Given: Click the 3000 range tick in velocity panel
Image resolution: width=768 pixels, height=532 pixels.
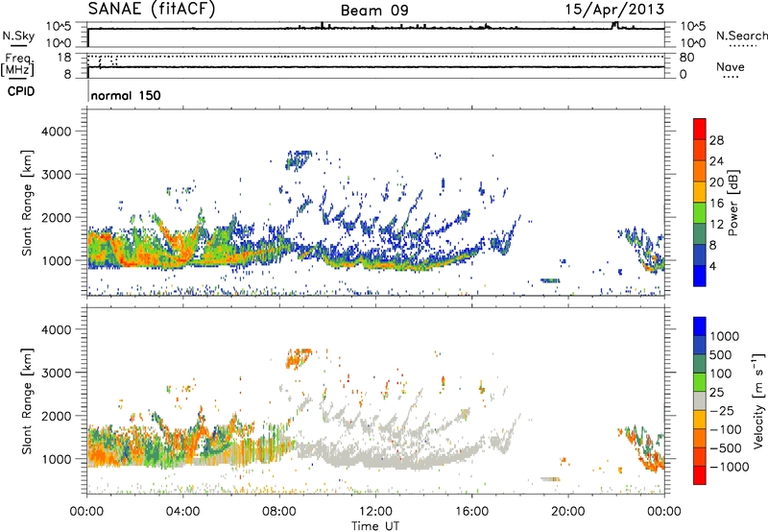Looking at the screenshot, I should 56,373.
